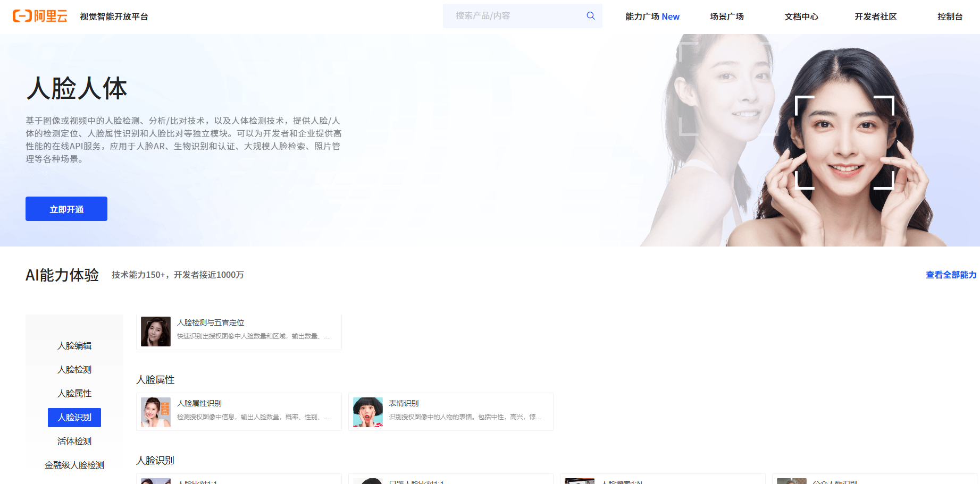Open the 控制台 console link
980x484 pixels.
[950, 16]
